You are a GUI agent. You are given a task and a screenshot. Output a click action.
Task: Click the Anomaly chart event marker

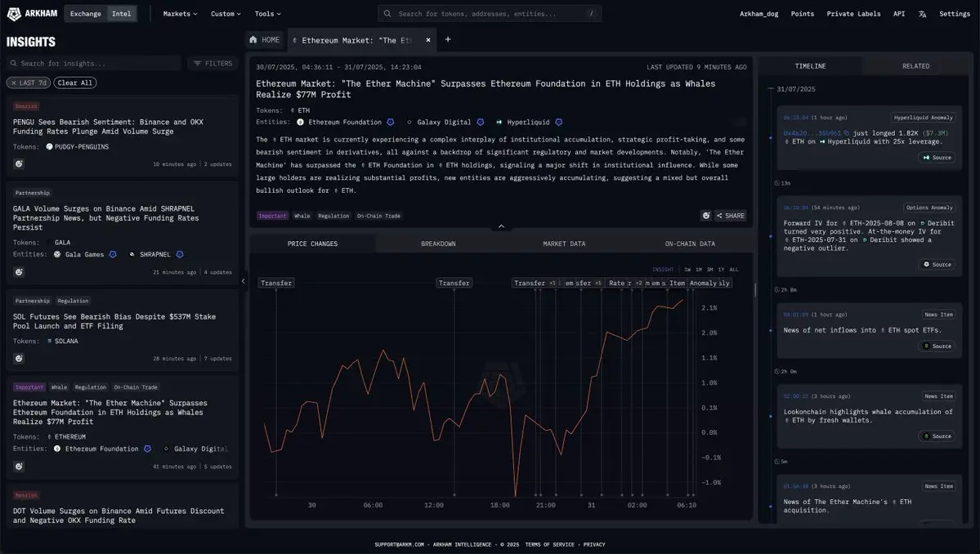(x=702, y=283)
